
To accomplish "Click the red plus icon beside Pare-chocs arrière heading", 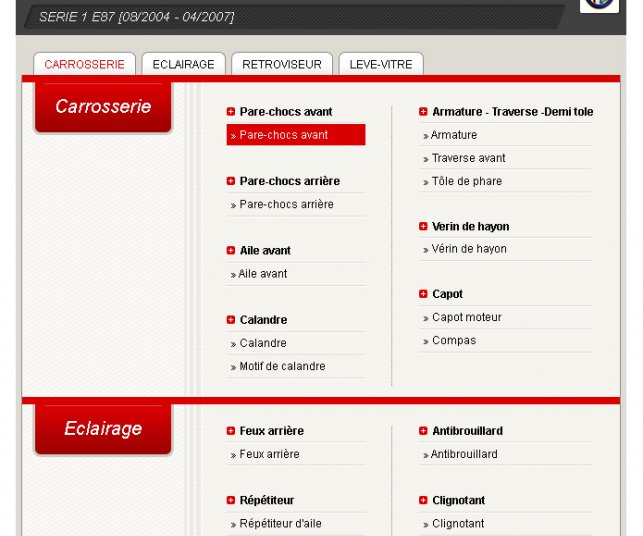I will tap(231, 181).
